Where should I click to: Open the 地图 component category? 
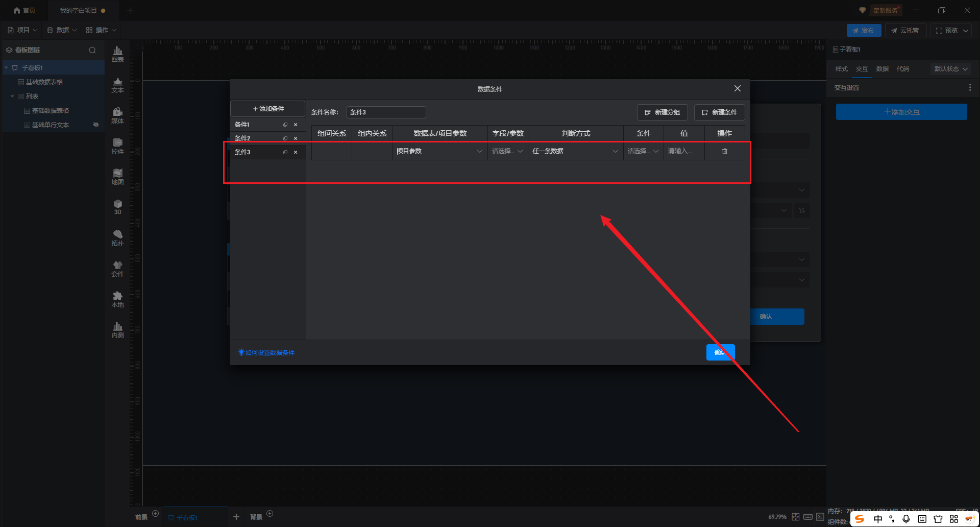(x=117, y=177)
